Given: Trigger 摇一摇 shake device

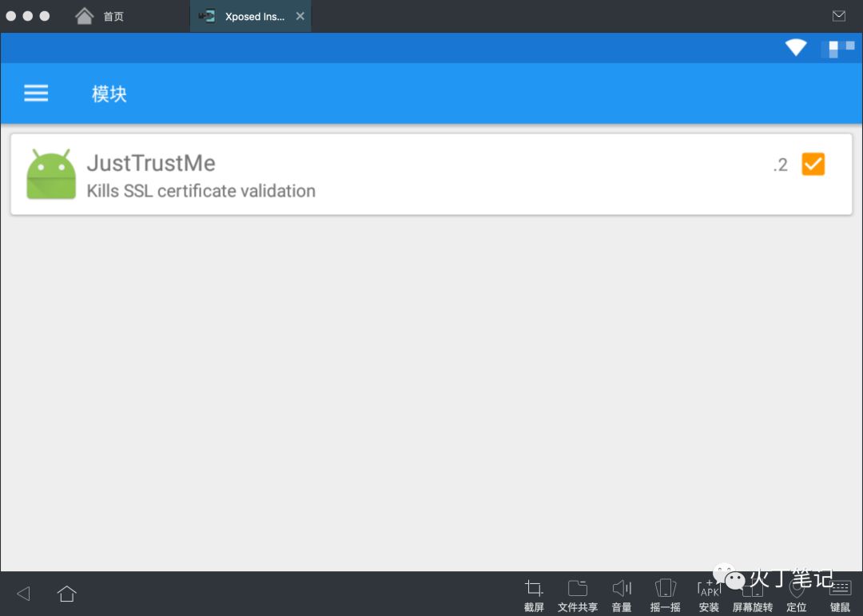Looking at the screenshot, I should point(665,596).
